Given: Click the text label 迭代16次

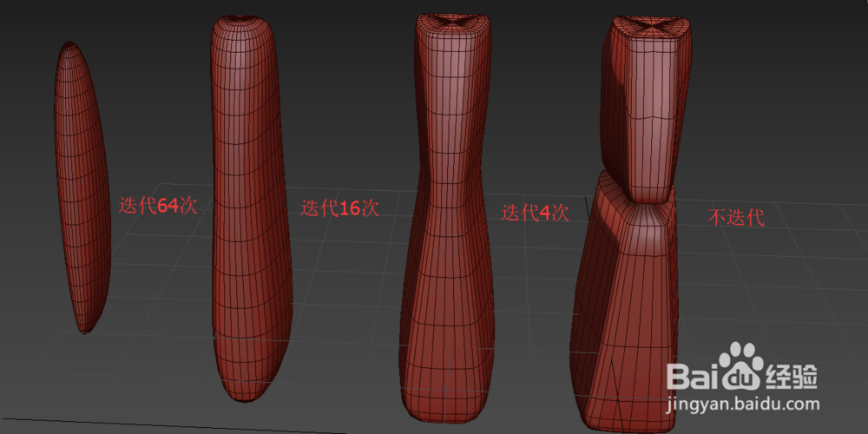Looking at the screenshot, I should pos(339,208).
